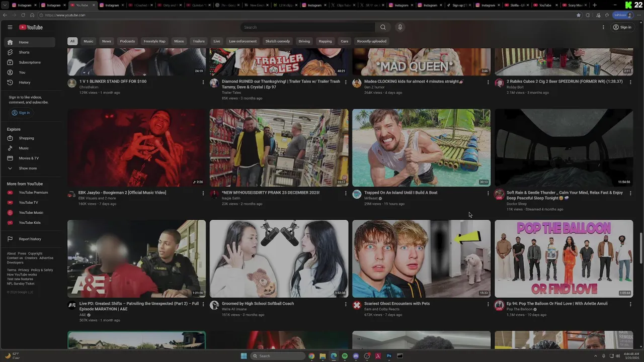Viewport: 644px width, 362px height.
Task: Open Movies & TV under Explore
Action: [30, 158]
